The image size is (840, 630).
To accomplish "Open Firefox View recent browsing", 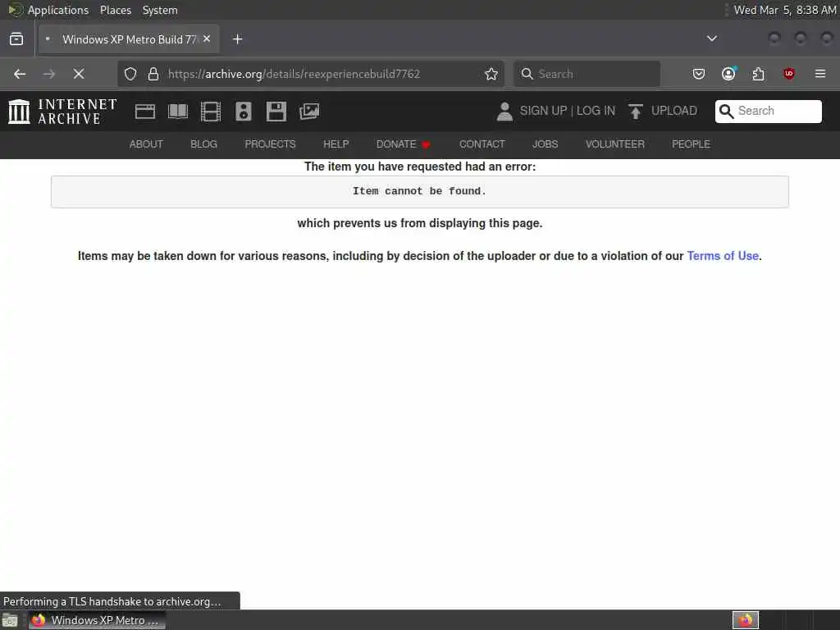I will click(x=16, y=39).
